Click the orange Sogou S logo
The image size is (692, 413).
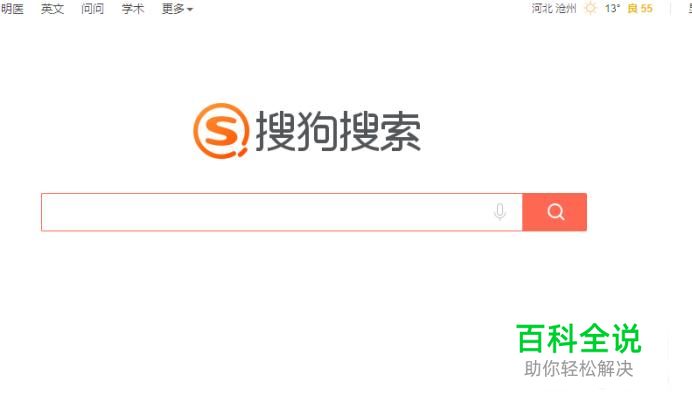point(221,131)
